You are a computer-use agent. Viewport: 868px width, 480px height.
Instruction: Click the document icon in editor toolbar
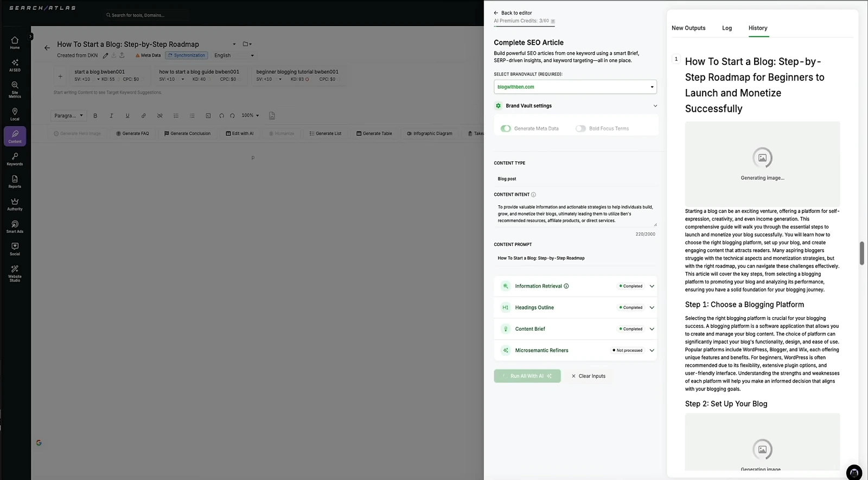pyautogui.click(x=272, y=116)
